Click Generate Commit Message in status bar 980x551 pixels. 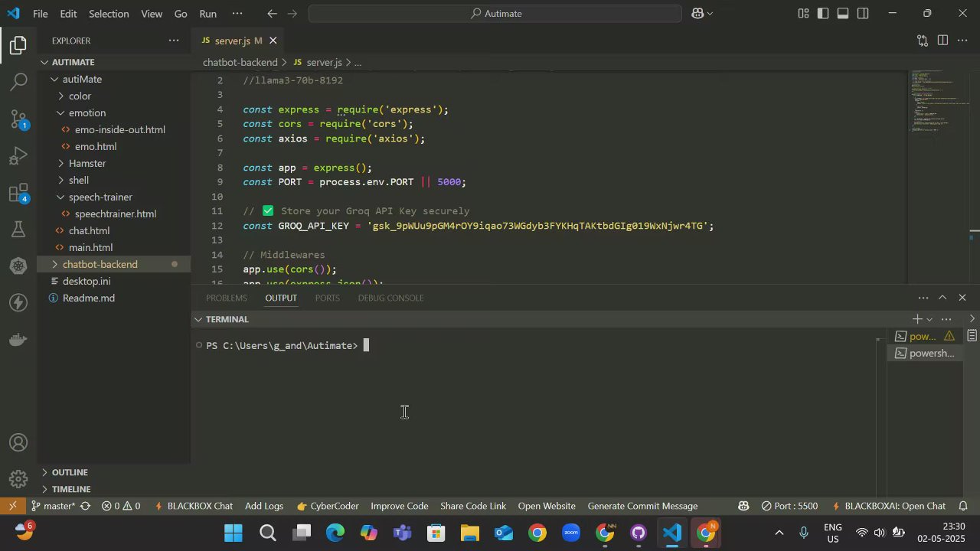[642, 506]
